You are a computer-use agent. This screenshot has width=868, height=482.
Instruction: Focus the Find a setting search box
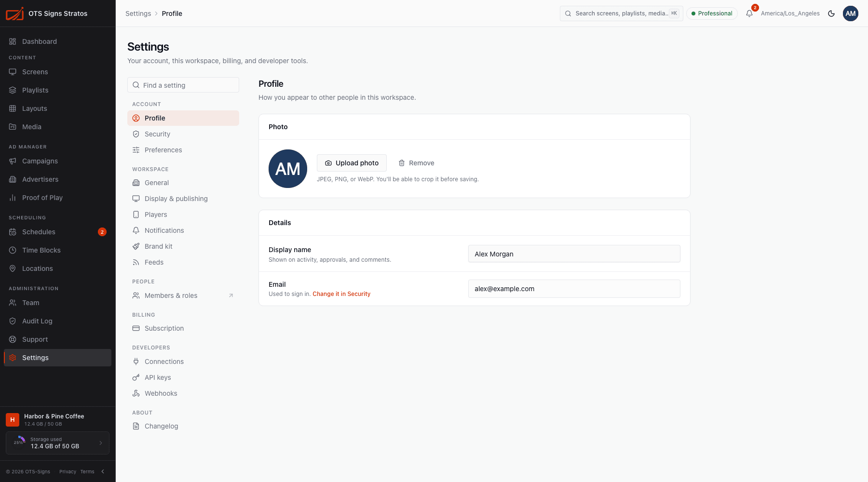pos(183,85)
